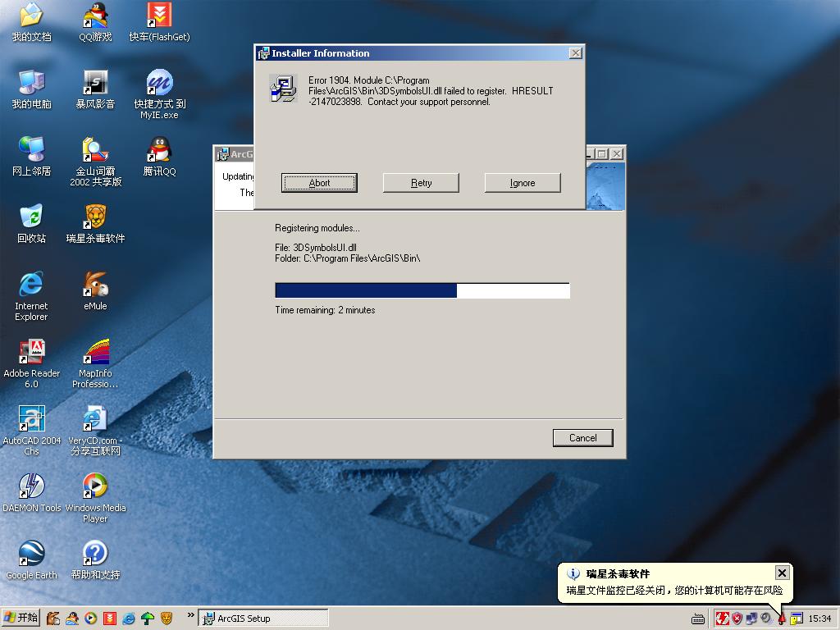The image size is (840, 630).
Task: Click the red Rising umbrella tray icon
Action: coord(781,619)
